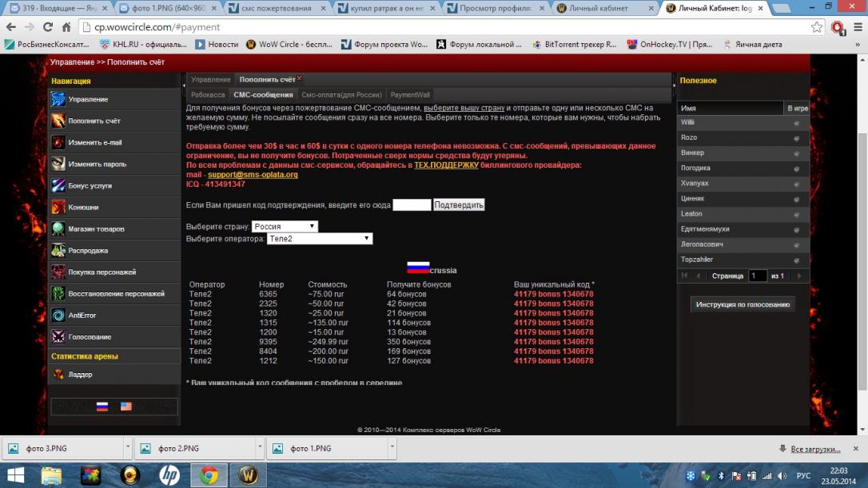868x488 pixels.
Task: Switch site language via Russian flag
Action: pyautogui.click(x=102, y=407)
